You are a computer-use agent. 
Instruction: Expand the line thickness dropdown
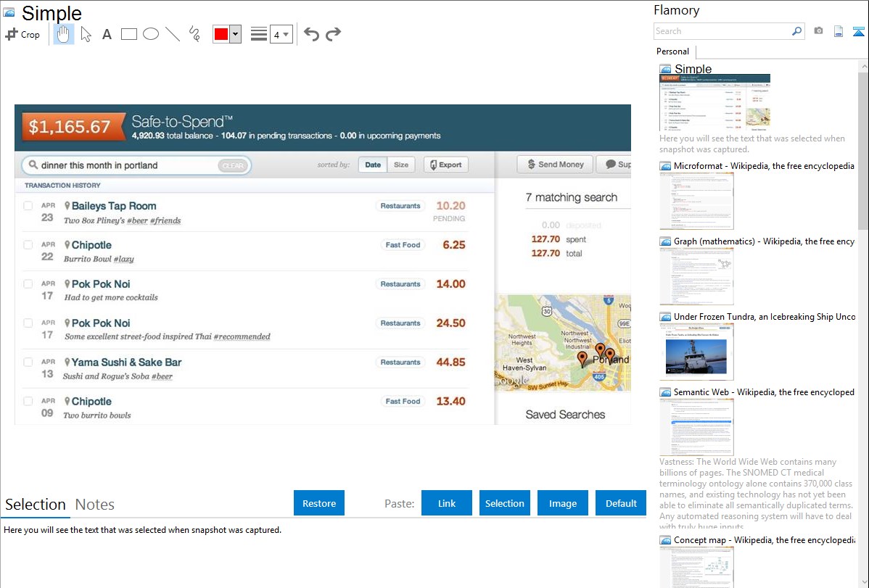(x=281, y=34)
